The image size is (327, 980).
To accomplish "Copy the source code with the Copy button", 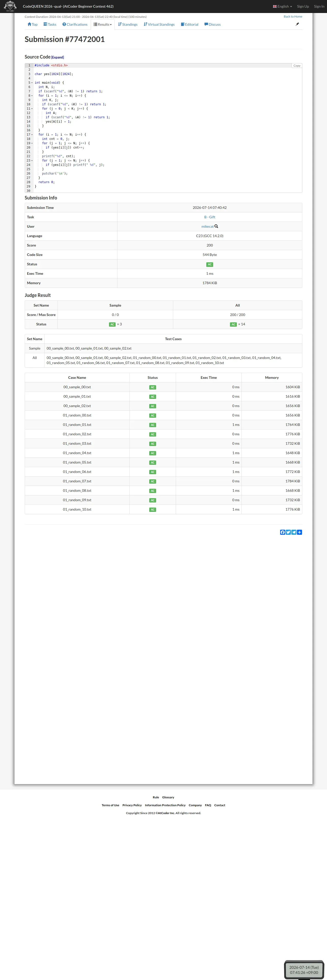I will (x=296, y=66).
